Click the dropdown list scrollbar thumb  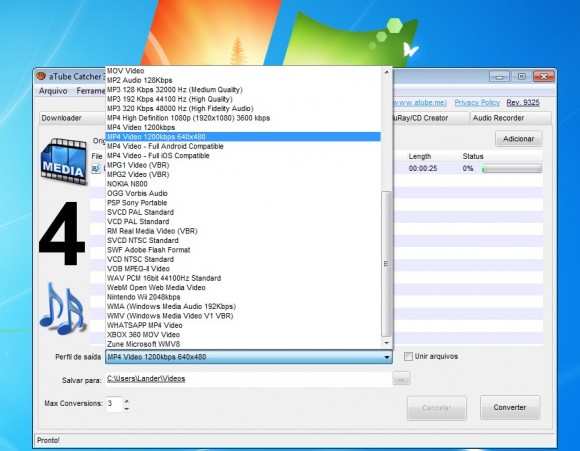coord(386,263)
